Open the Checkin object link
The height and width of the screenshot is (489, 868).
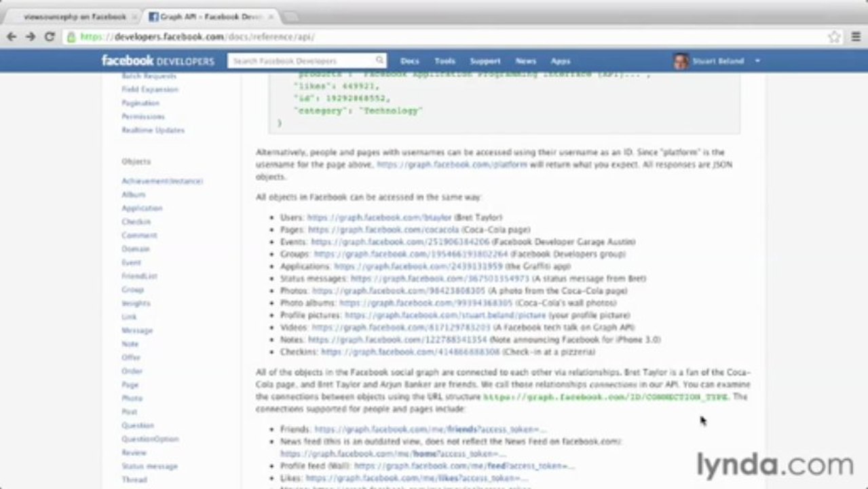(136, 222)
